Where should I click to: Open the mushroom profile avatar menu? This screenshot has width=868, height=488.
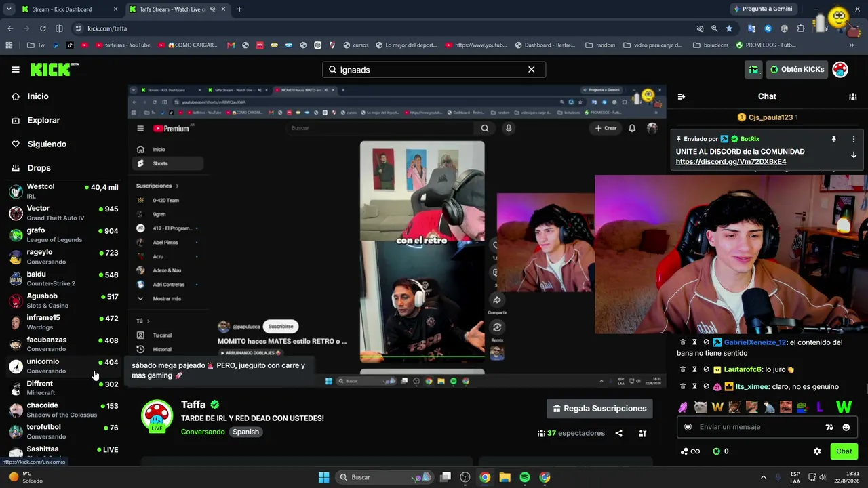pos(840,69)
